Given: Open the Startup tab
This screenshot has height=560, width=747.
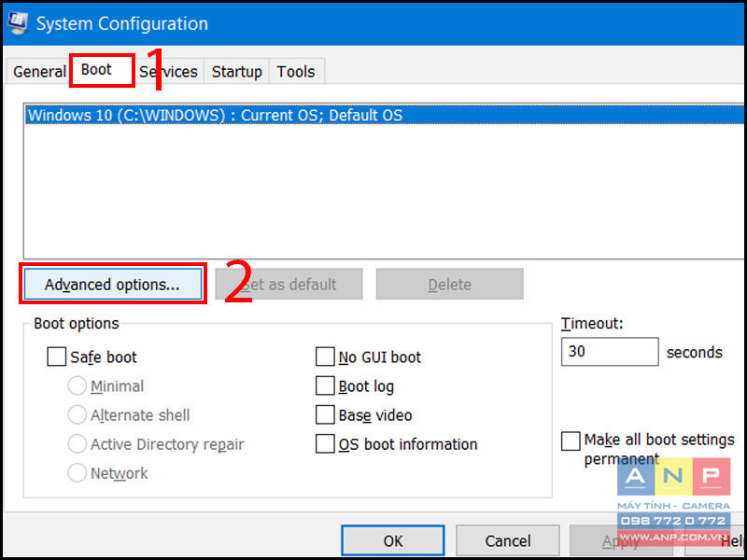Looking at the screenshot, I should [x=237, y=72].
